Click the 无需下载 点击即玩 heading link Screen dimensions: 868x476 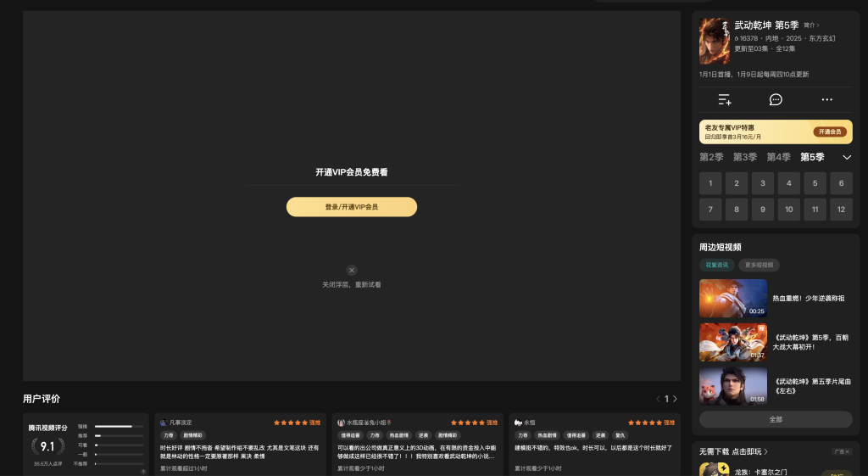point(733,451)
